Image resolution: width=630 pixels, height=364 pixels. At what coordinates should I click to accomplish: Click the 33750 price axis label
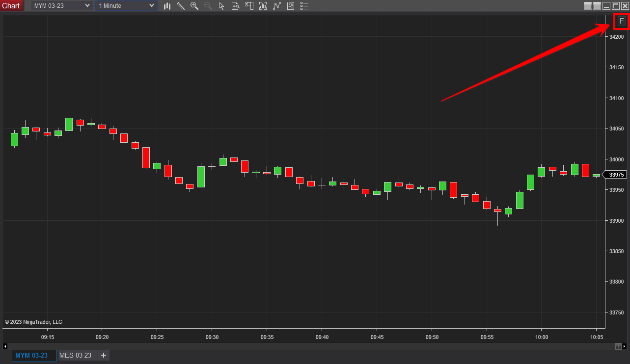click(616, 312)
